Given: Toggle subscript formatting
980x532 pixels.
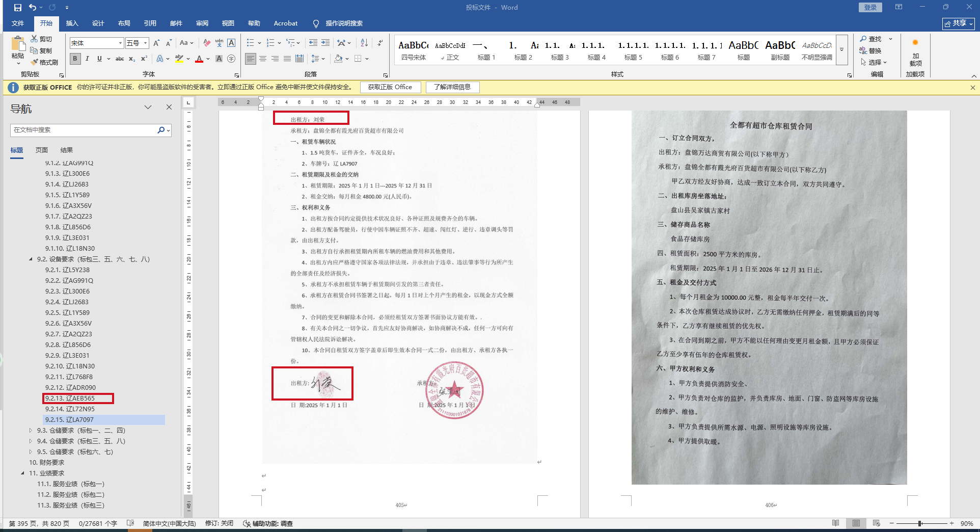Looking at the screenshot, I should (132, 59).
